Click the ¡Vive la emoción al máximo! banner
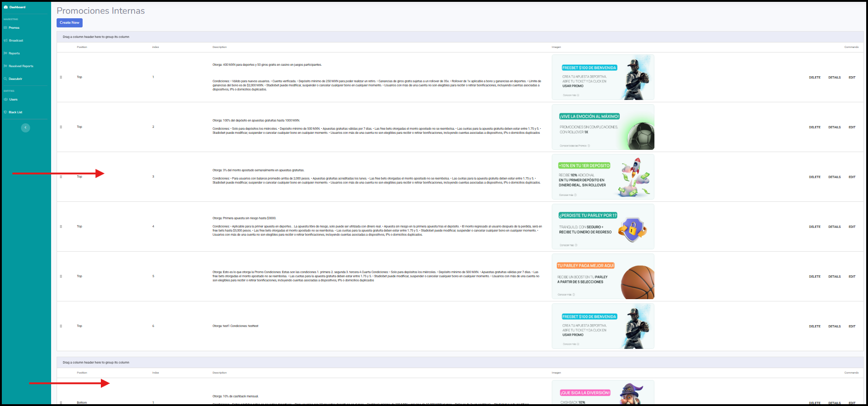868x406 pixels. tap(603, 127)
